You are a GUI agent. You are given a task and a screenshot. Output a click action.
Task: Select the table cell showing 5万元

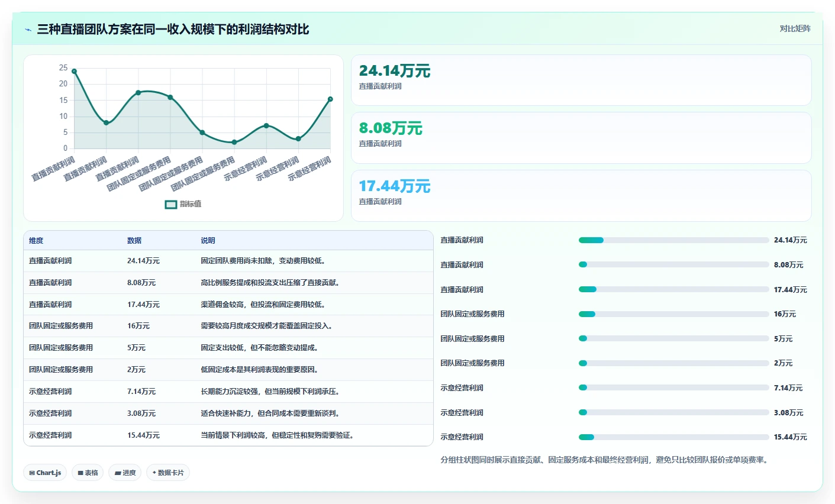136,348
